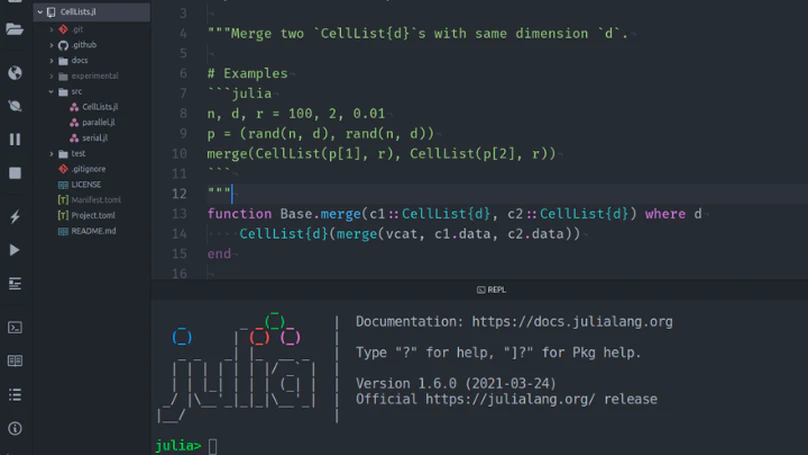Click the 'function' keyword on line 13

click(x=239, y=214)
